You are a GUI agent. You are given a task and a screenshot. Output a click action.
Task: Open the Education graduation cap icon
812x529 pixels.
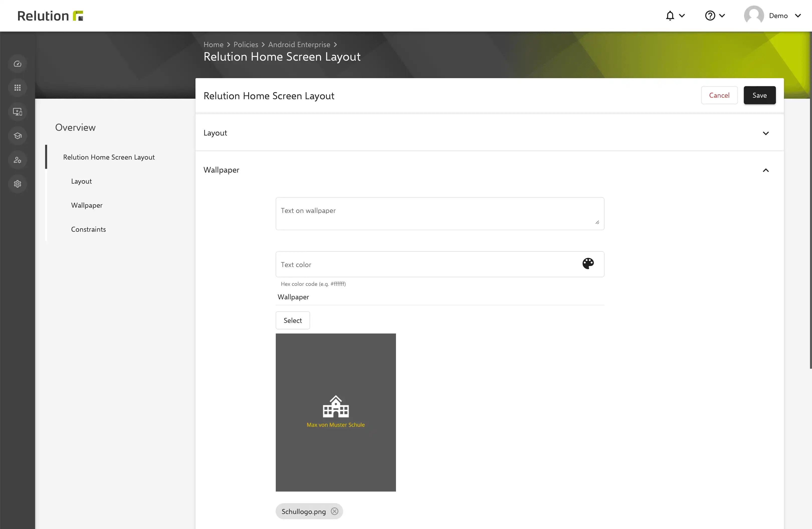[17, 136]
